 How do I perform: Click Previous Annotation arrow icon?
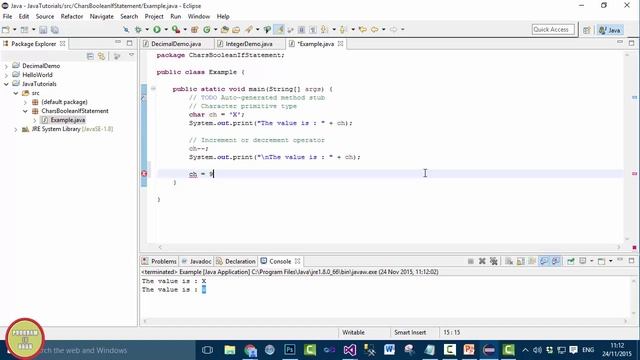pos(343,29)
